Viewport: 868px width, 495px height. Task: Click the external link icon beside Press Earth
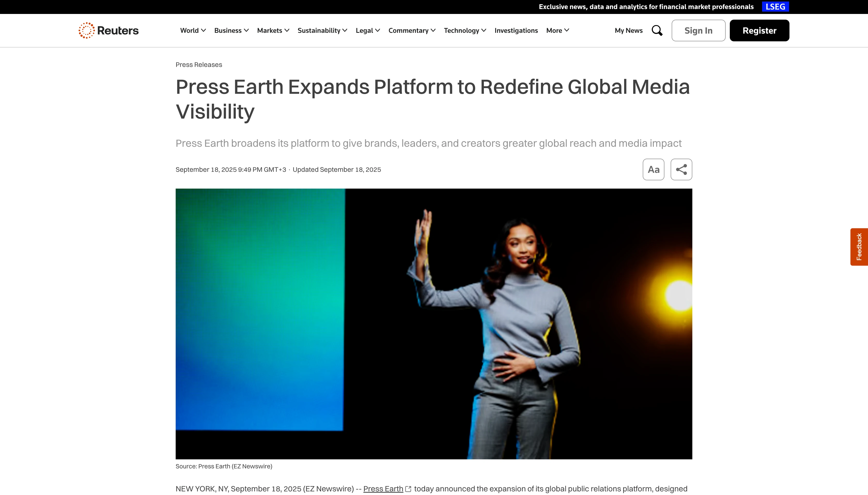coord(408,489)
